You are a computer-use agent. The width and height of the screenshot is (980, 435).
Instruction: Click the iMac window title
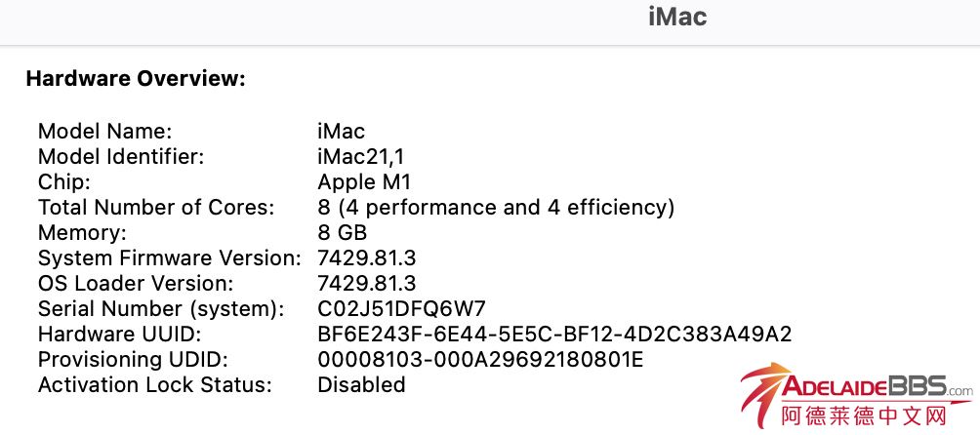tap(677, 17)
